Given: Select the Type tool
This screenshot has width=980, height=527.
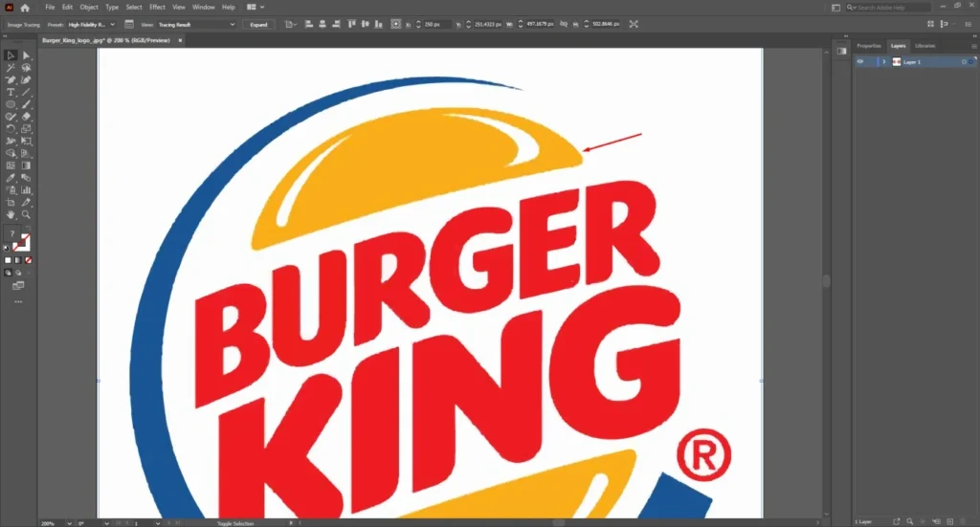Looking at the screenshot, I should pyautogui.click(x=11, y=93).
